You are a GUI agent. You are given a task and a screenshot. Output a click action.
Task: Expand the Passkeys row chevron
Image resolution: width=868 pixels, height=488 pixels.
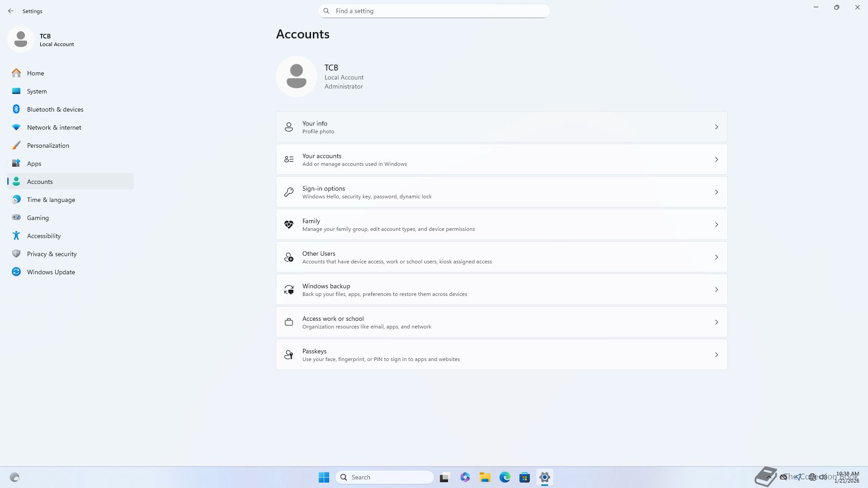pyautogui.click(x=716, y=355)
